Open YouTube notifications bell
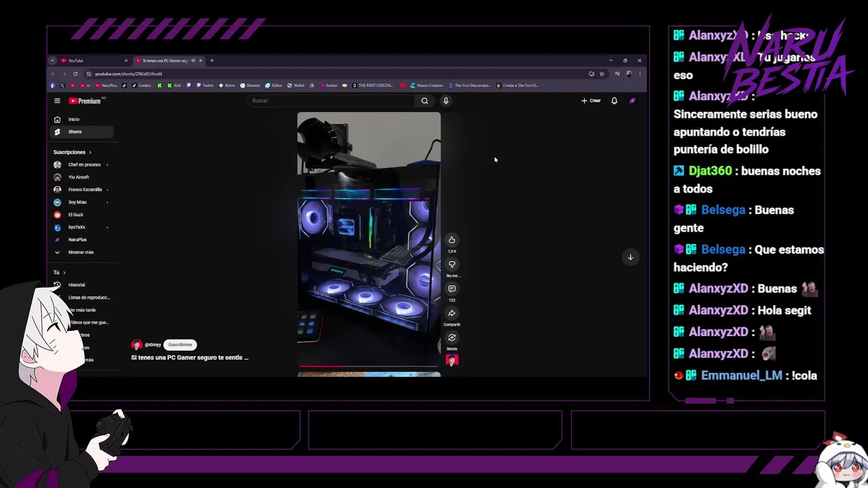 coord(614,101)
